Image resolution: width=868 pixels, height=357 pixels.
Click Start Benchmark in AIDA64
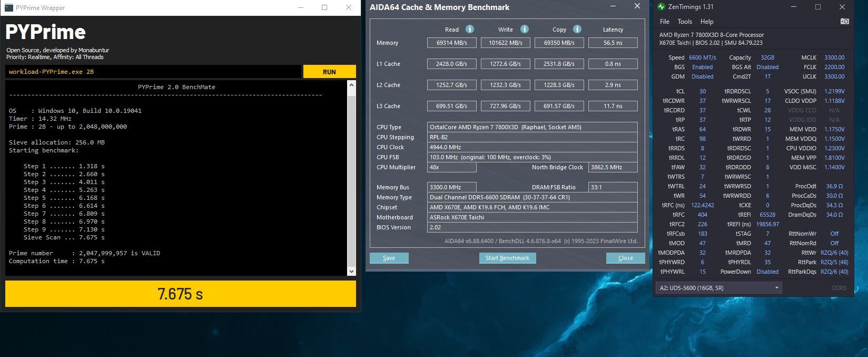(507, 258)
